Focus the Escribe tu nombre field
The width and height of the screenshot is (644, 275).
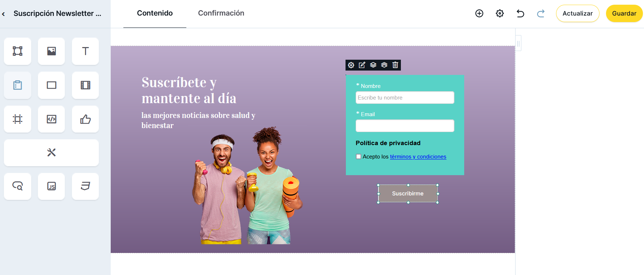tap(405, 98)
